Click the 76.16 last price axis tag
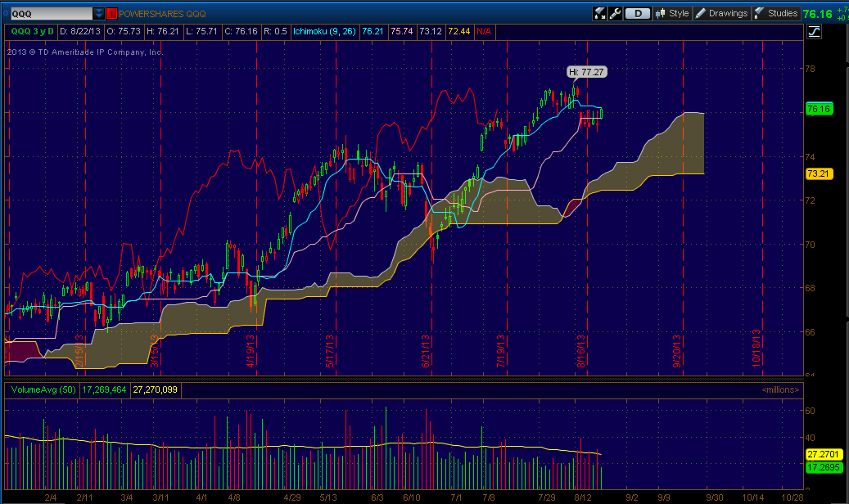 [x=819, y=109]
